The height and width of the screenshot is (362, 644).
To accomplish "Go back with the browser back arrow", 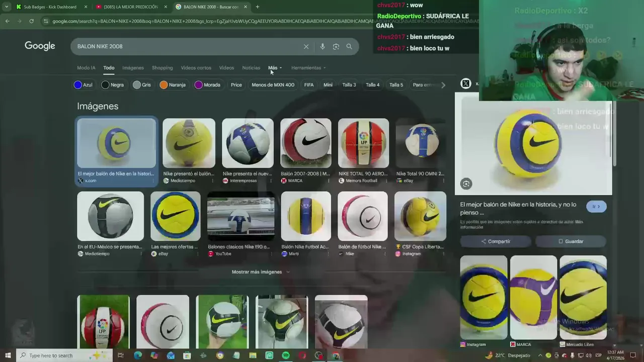I will tap(7, 21).
